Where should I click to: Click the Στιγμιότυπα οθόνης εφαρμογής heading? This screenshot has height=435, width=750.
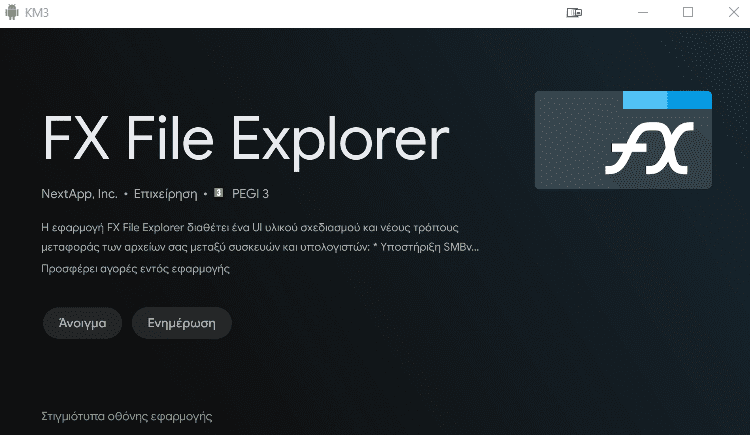point(127,416)
